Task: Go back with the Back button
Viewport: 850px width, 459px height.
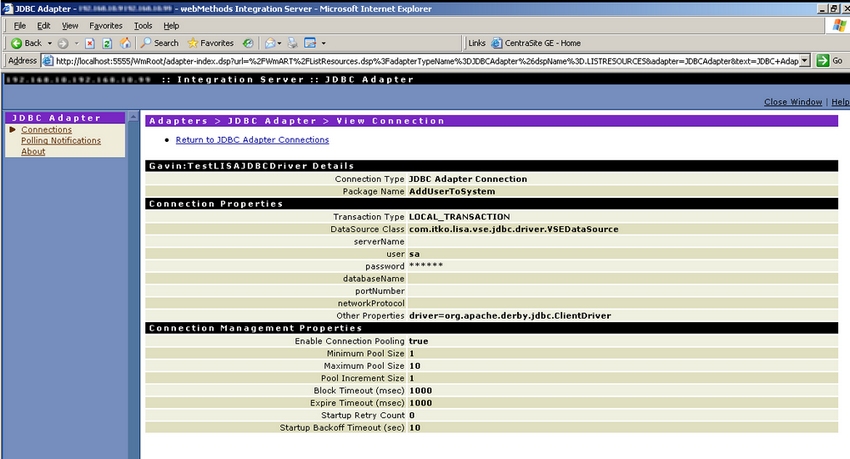Action: 25,43
